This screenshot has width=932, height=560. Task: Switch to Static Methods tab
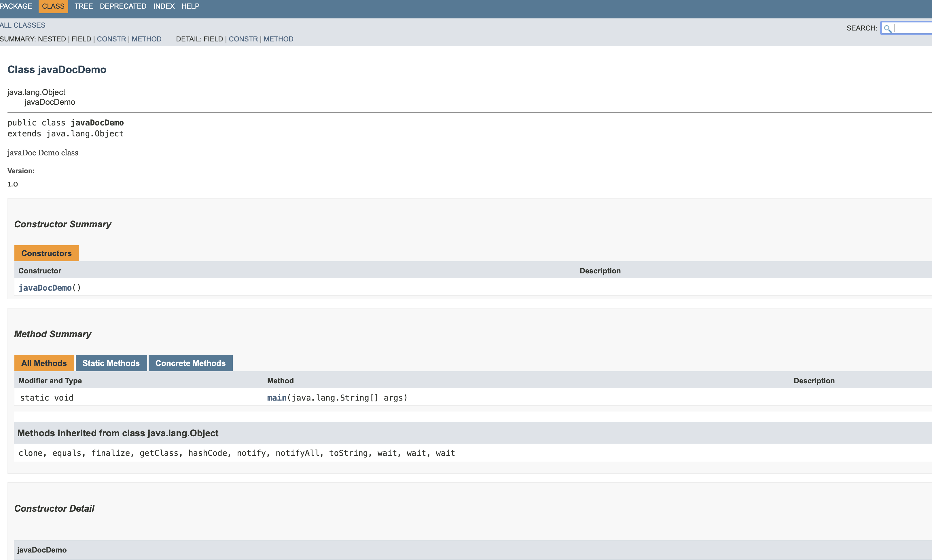pyautogui.click(x=111, y=363)
